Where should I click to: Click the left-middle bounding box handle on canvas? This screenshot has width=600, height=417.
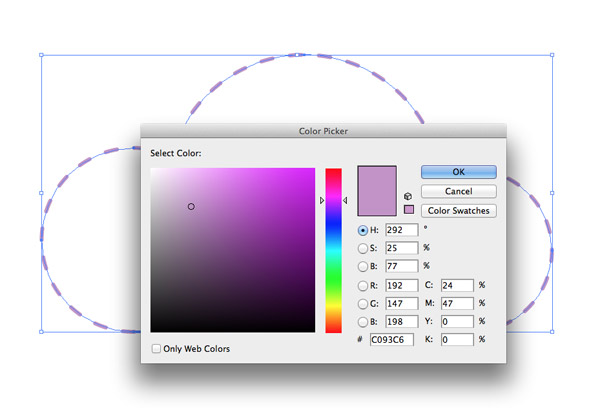click(x=41, y=193)
